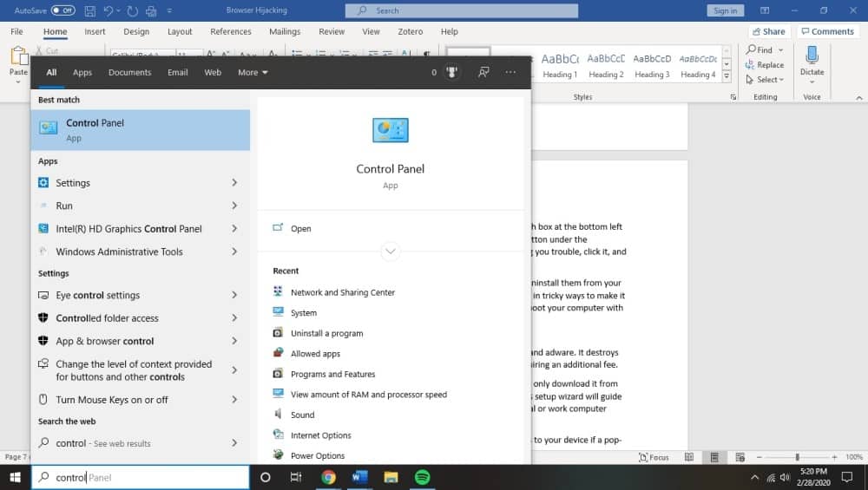Apply Heading 1 style
Viewport: 868px width, 490px height.
(x=560, y=65)
